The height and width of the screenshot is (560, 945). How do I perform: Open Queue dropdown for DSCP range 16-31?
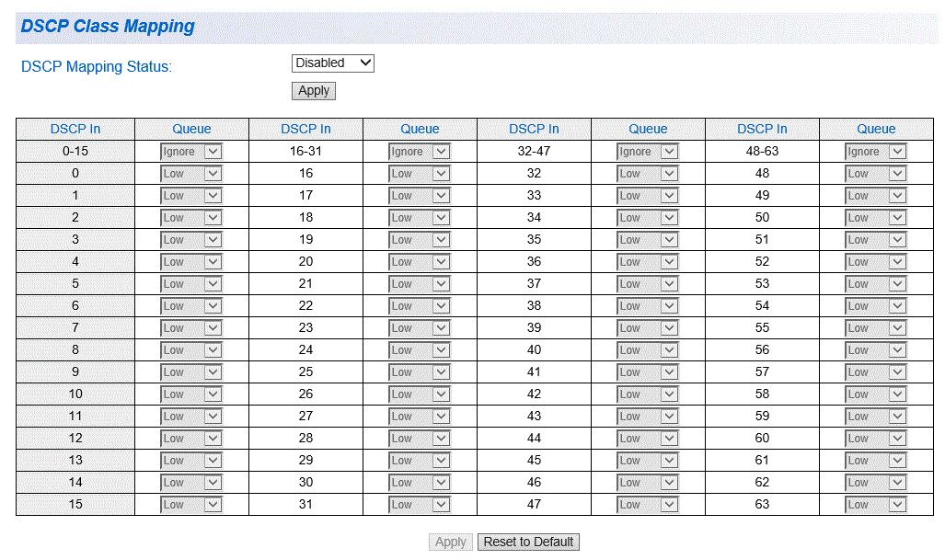coord(420,152)
